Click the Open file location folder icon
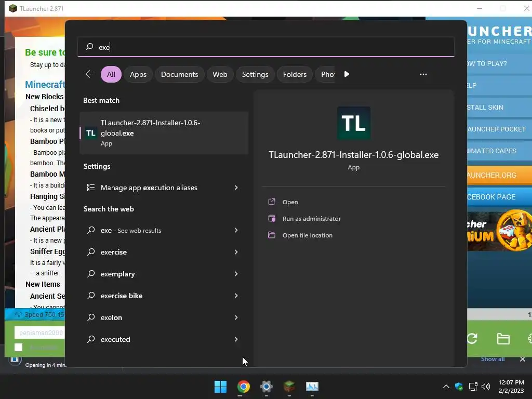Image resolution: width=532 pixels, height=399 pixels. coord(272,235)
